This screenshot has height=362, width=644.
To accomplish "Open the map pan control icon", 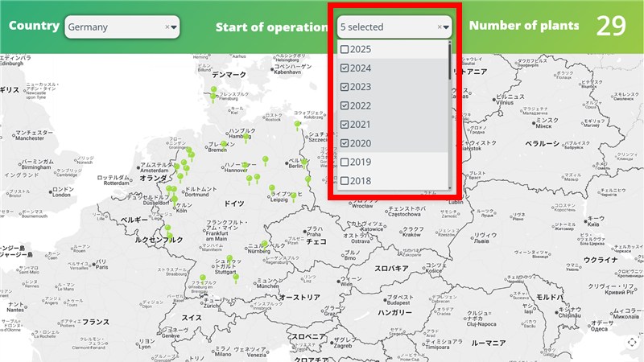I will [629, 343].
